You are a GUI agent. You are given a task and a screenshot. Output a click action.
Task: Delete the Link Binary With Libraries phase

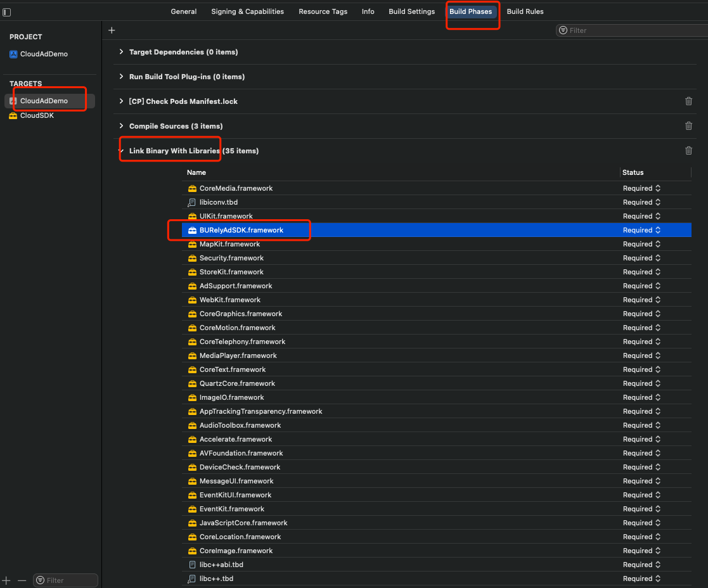click(688, 151)
